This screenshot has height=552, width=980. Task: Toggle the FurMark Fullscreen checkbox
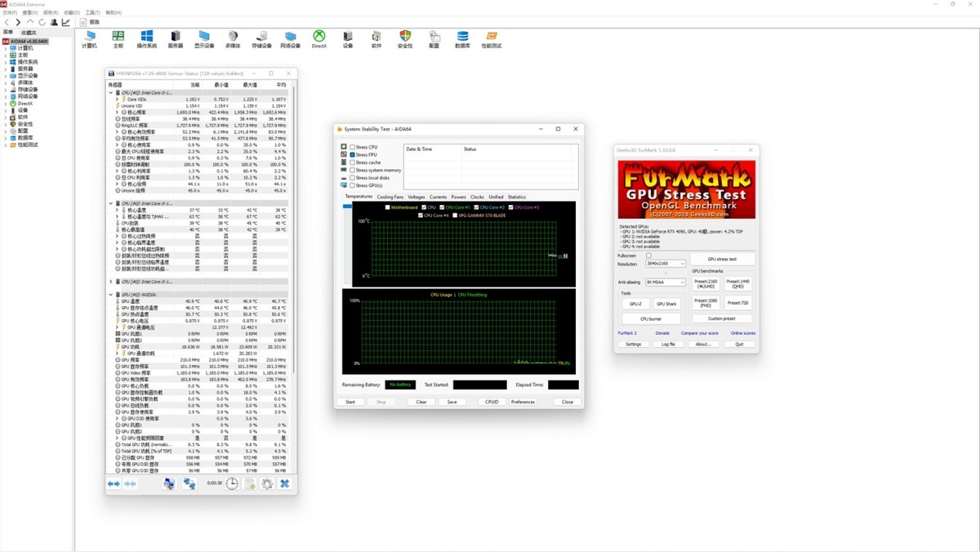click(648, 256)
